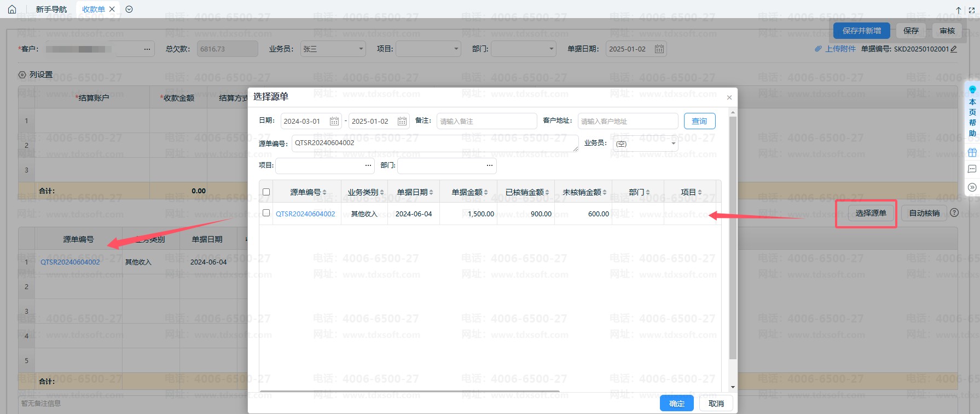
Task: Open the tab list dropdown arrow
Action: tap(129, 9)
